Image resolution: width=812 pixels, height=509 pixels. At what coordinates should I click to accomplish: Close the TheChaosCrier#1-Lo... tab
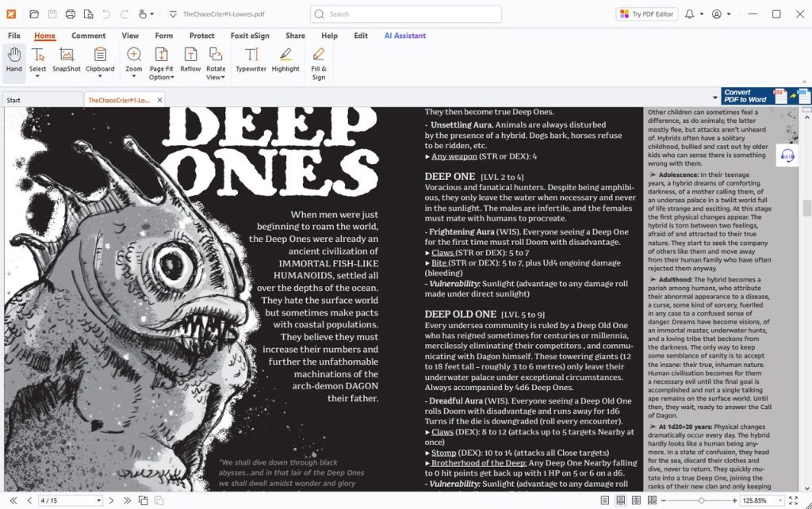[x=159, y=100]
